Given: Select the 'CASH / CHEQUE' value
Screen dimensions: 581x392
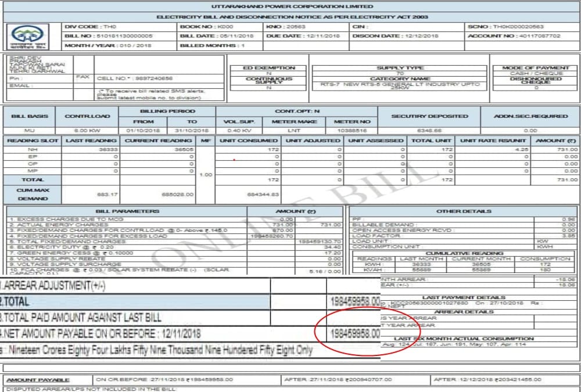Looking at the screenshot, I should point(536,73).
